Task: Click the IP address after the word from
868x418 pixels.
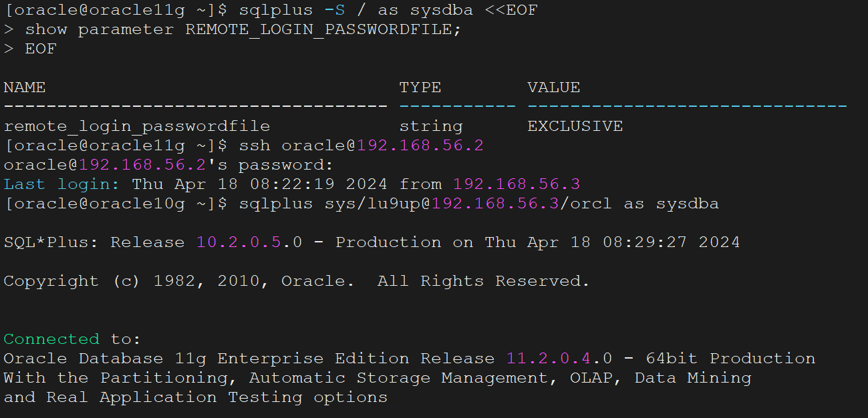Action: [516, 184]
